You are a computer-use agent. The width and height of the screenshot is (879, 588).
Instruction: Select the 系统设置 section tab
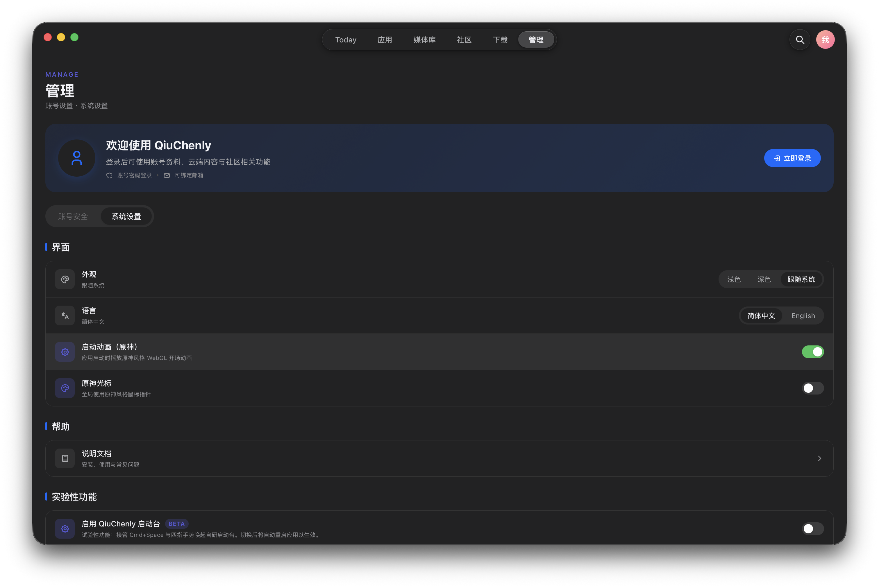(x=126, y=216)
